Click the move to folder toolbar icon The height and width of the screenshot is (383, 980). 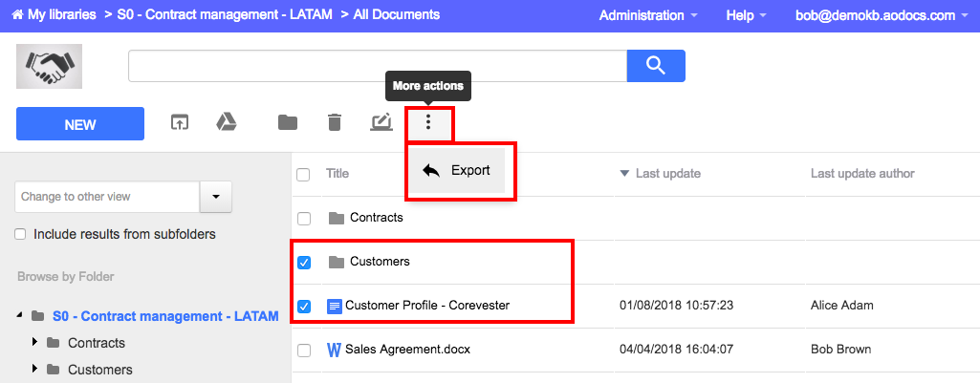288,122
